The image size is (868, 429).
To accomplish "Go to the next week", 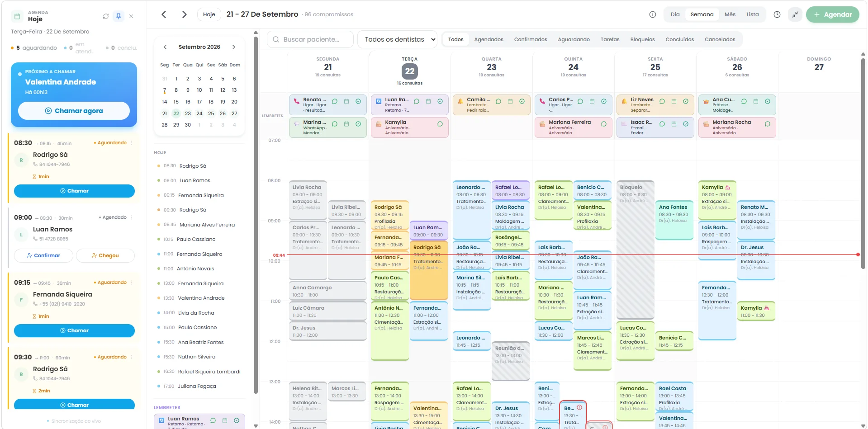I will (184, 14).
